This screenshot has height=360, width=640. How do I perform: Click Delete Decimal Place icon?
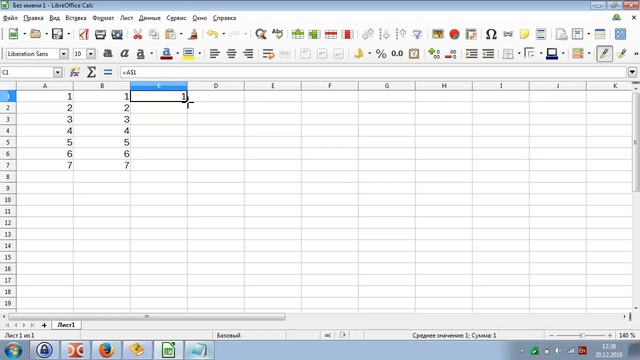tap(451, 53)
